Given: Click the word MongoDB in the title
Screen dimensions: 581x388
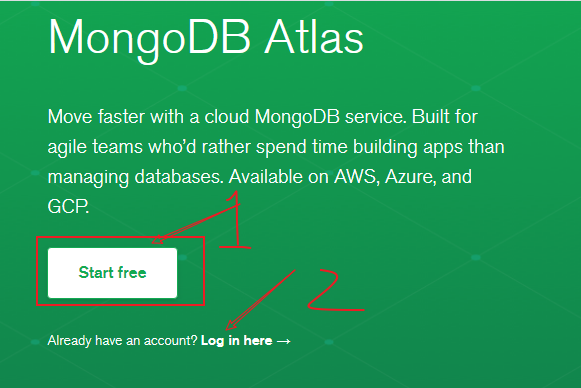Looking at the screenshot, I should pos(149,39).
